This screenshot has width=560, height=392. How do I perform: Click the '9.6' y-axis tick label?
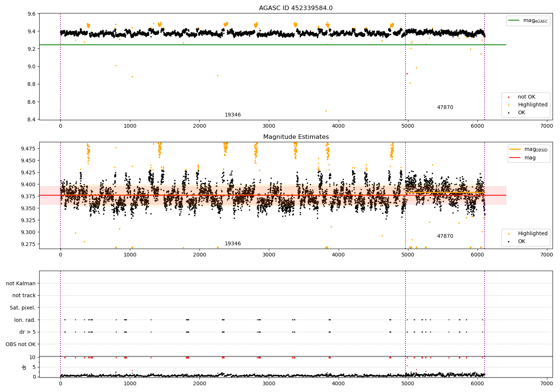[x=32, y=14]
